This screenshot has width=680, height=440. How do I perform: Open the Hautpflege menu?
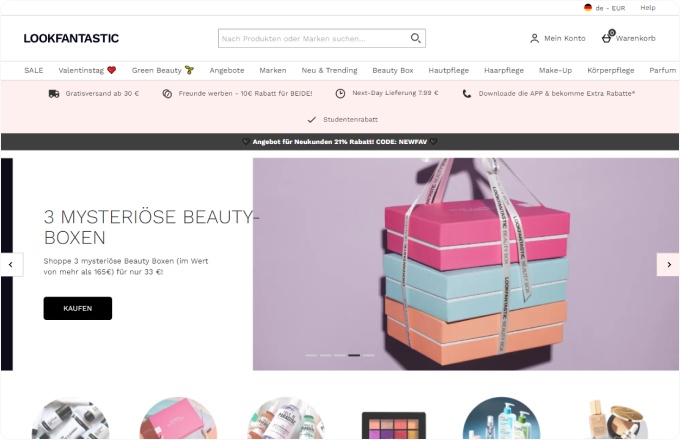449,70
